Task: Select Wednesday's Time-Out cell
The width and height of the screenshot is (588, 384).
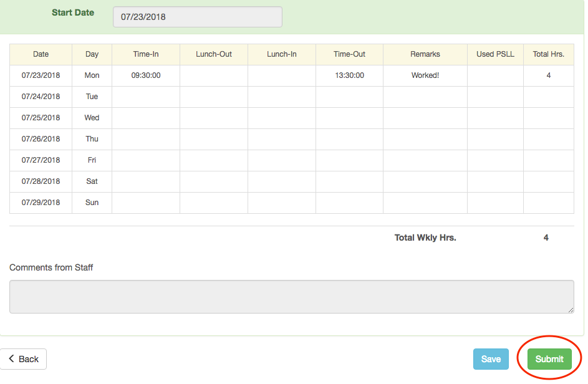Action: tap(349, 118)
